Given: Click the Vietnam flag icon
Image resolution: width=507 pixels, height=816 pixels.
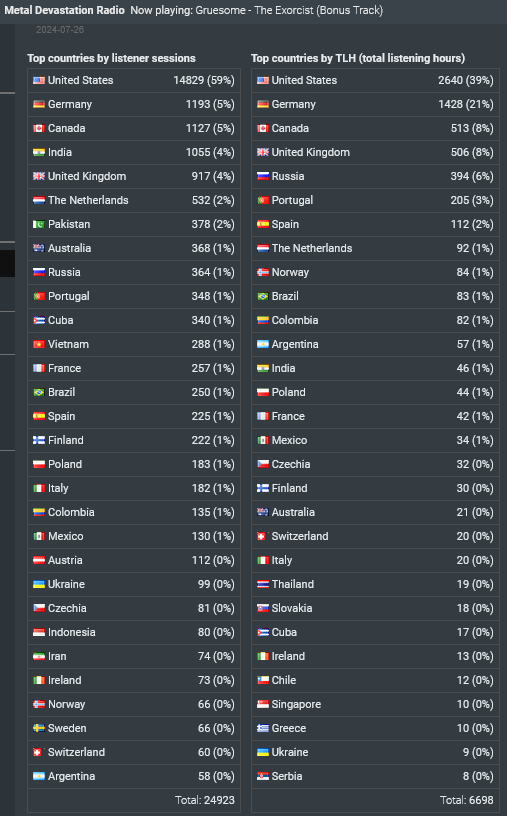Looking at the screenshot, I should coord(39,345).
